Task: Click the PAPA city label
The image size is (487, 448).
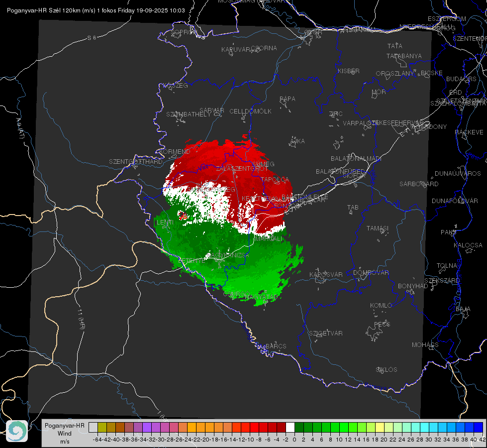Action: point(288,99)
